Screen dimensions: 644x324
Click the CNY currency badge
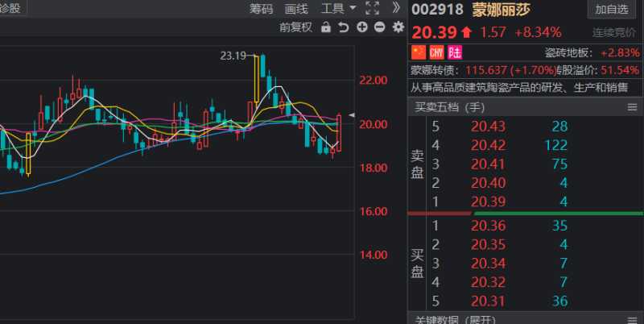(436, 52)
